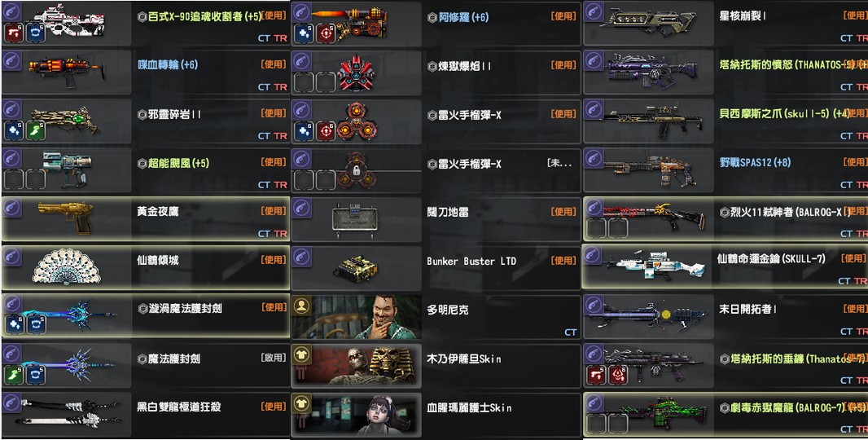This screenshot has height=440, width=868.
Task: Click 使用 button for 百式X-90追魂收割者
Action: tap(274, 15)
